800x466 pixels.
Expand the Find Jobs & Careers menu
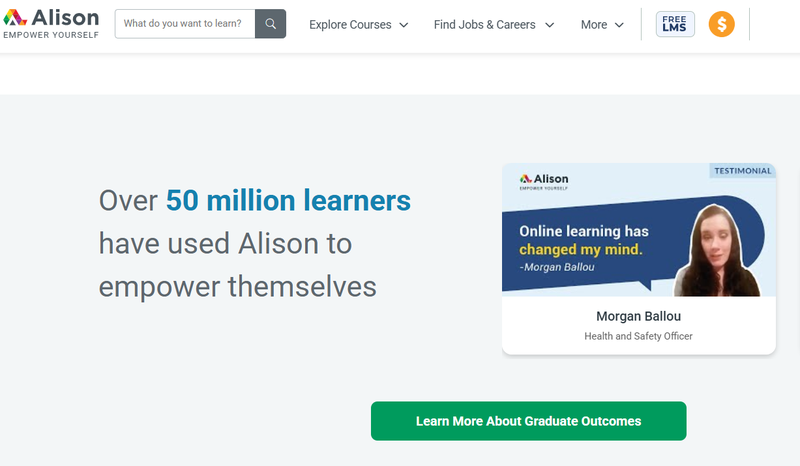[x=494, y=24]
